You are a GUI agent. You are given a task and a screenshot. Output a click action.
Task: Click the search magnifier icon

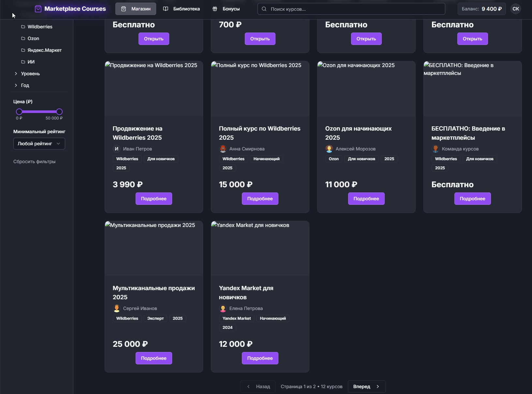pyautogui.click(x=264, y=9)
